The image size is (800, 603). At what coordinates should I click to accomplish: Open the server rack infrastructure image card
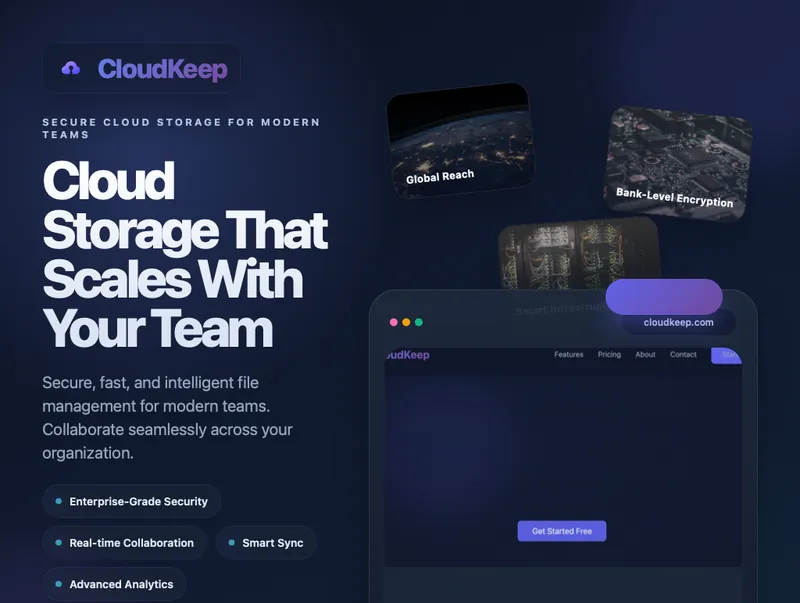(x=579, y=253)
